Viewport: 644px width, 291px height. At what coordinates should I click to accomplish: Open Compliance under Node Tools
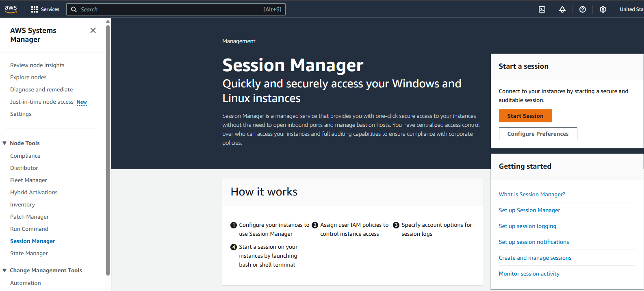[x=25, y=156]
